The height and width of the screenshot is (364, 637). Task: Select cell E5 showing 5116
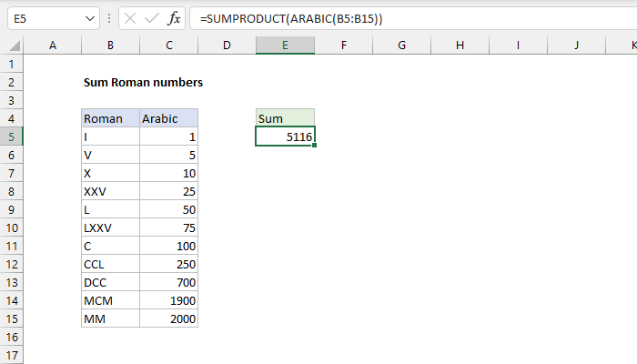tap(285, 136)
